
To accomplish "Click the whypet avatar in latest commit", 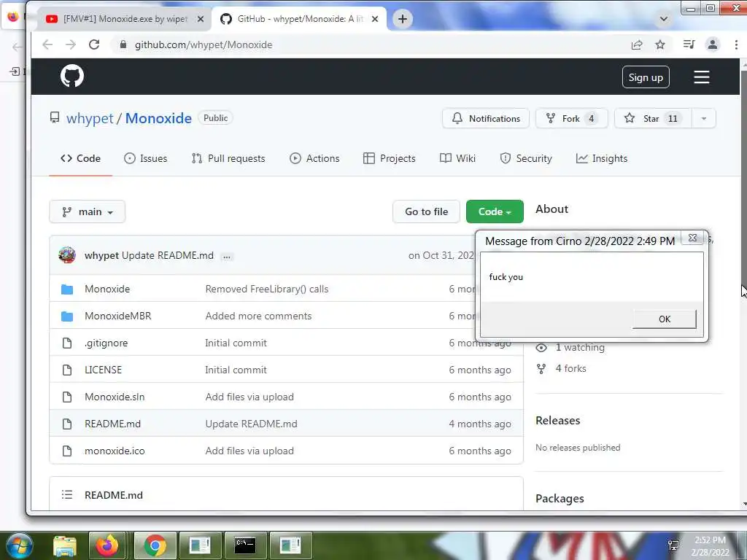I will [66, 255].
